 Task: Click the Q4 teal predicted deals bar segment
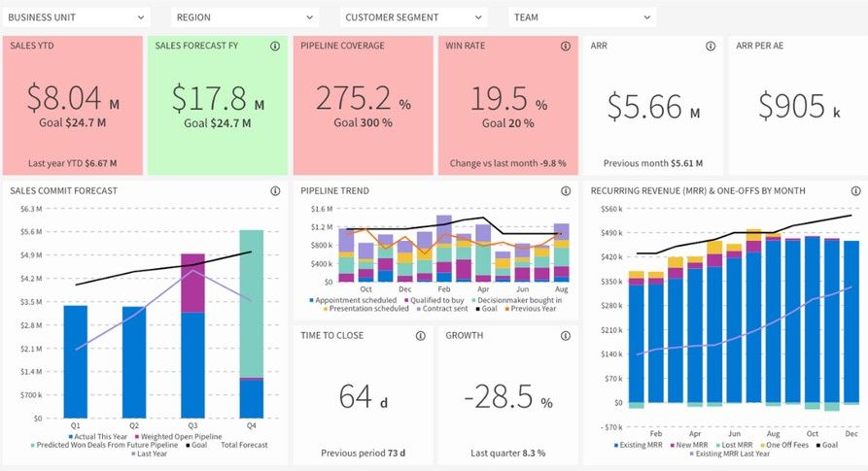coord(252,303)
